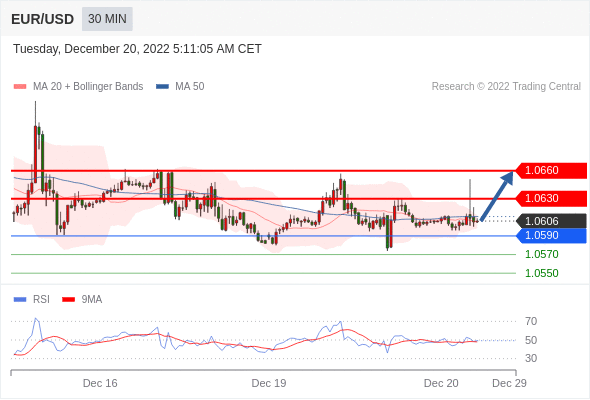This screenshot has height=400, width=590.
Task: Click the Research © 2022 Trading Central credit
Action: [x=506, y=87]
